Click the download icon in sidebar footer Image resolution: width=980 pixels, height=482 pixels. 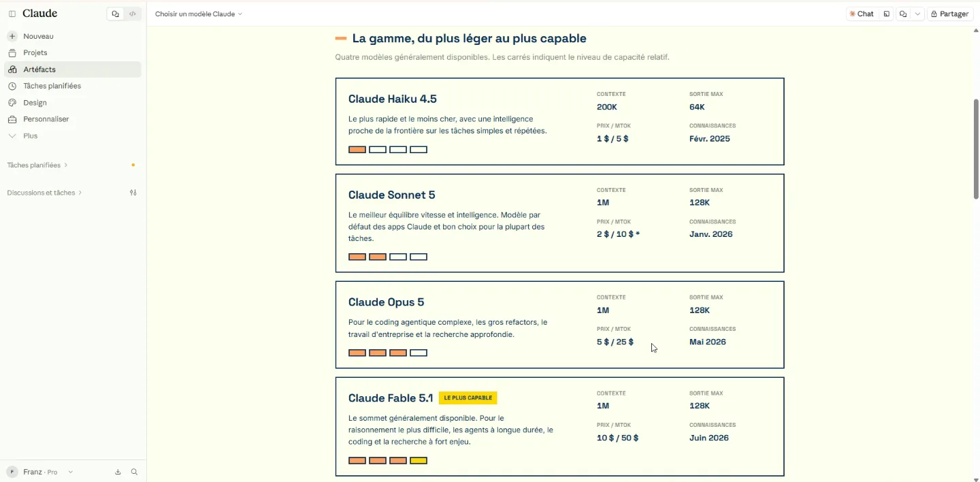click(x=118, y=472)
